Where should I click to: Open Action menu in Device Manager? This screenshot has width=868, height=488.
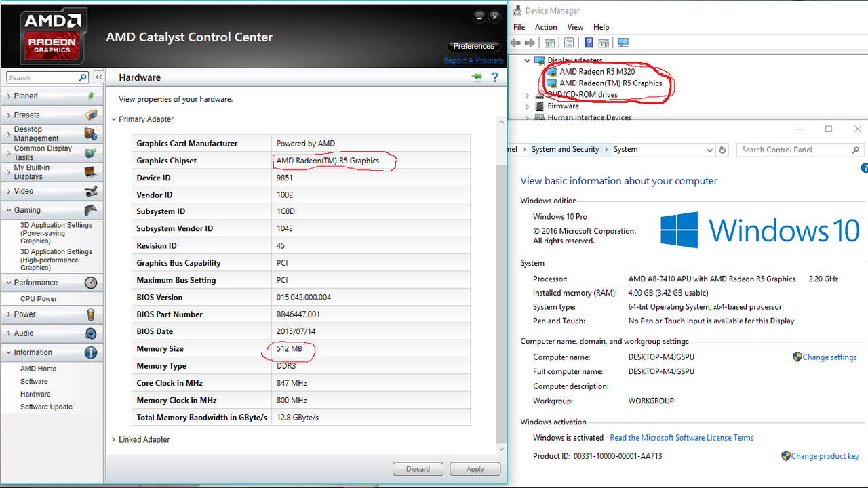pyautogui.click(x=546, y=27)
